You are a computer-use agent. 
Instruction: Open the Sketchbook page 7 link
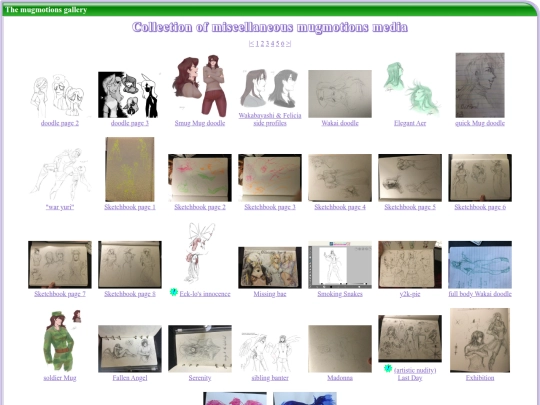click(x=60, y=294)
